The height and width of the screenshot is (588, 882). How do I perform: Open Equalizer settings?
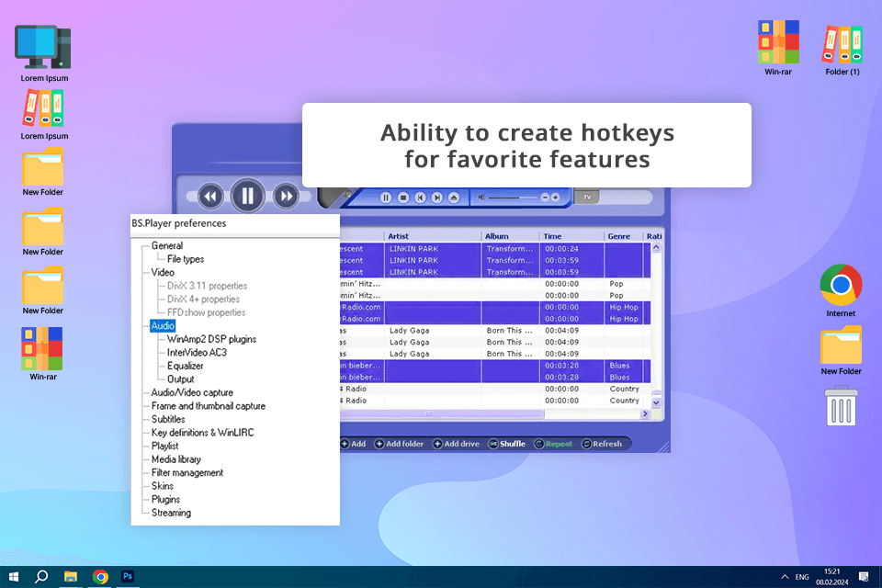click(x=185, y=367)
